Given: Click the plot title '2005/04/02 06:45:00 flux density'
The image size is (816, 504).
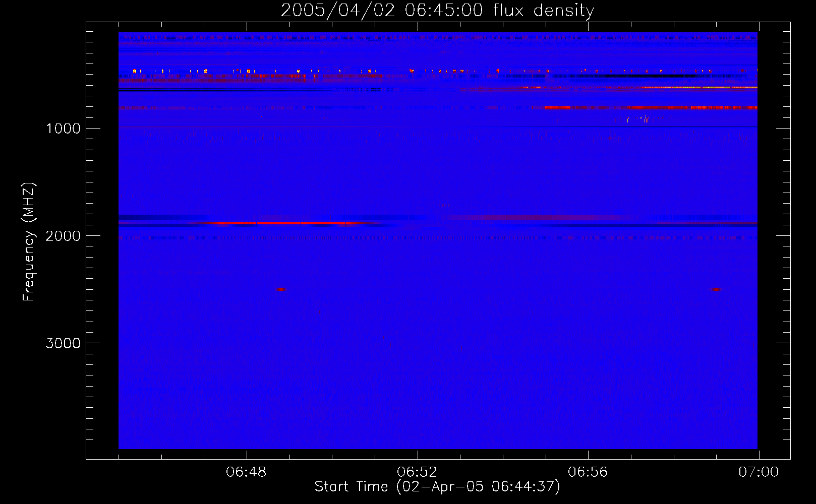Looking at the screenshot, I should (437, 11).
